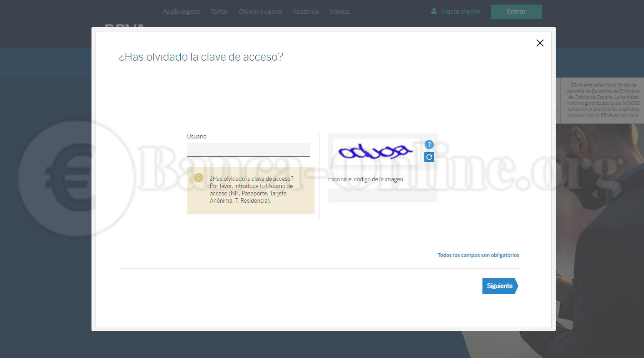
Task: Open the Asistencia section
Action: tap(305, 11)
